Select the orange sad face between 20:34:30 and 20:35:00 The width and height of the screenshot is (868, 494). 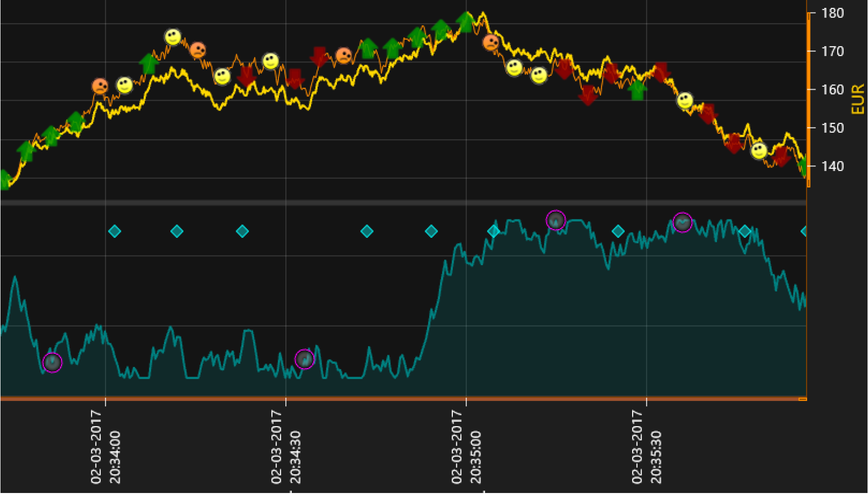pos(343,55)
